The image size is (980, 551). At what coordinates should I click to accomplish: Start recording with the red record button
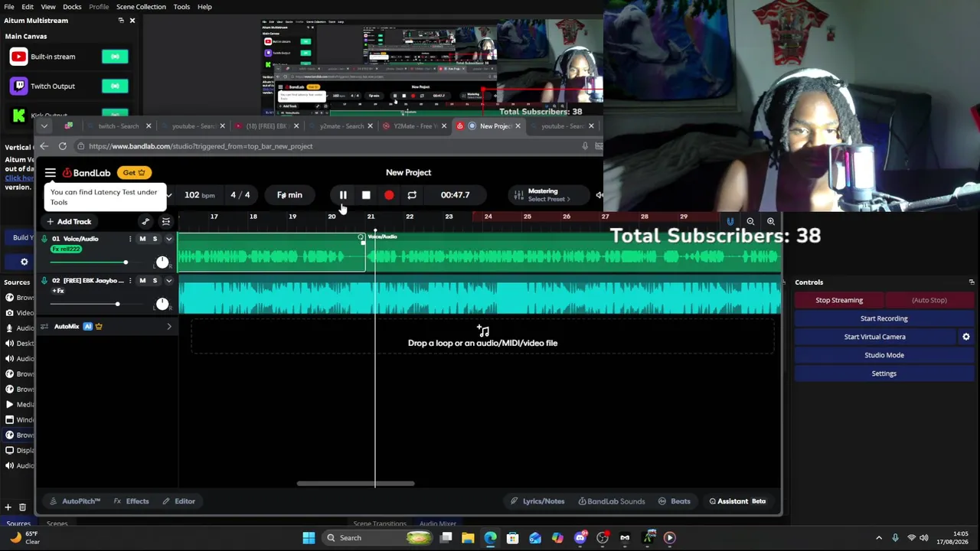tap(389, 195)
